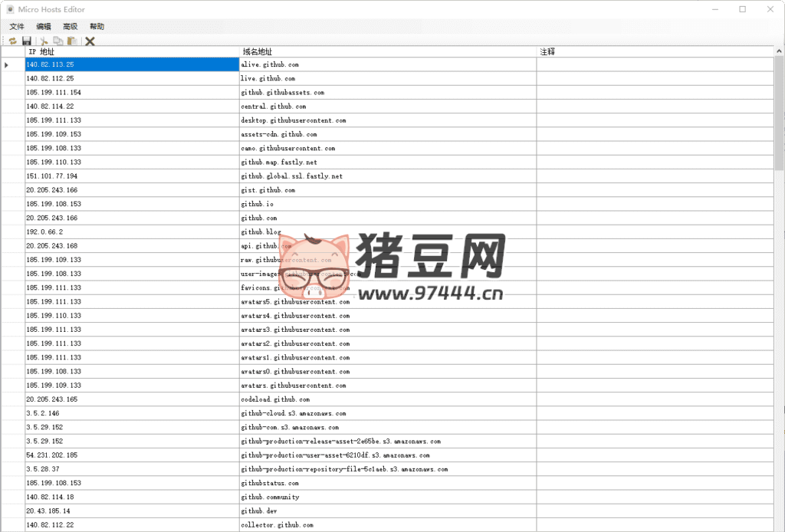785x532 pixels.
Task: Select IP cell 140.82.114.18
Action: point(132,498)
